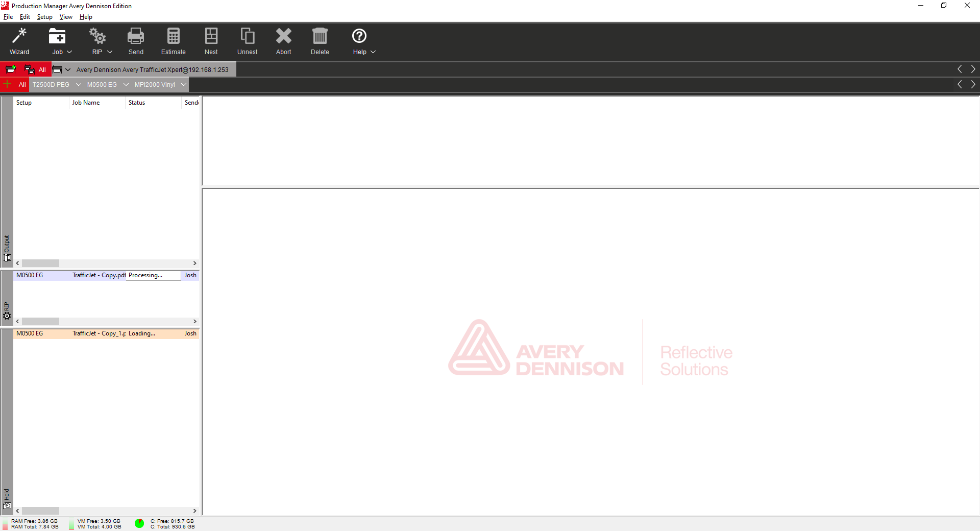
Task: Open the View menu
Action: coord(66,17)
